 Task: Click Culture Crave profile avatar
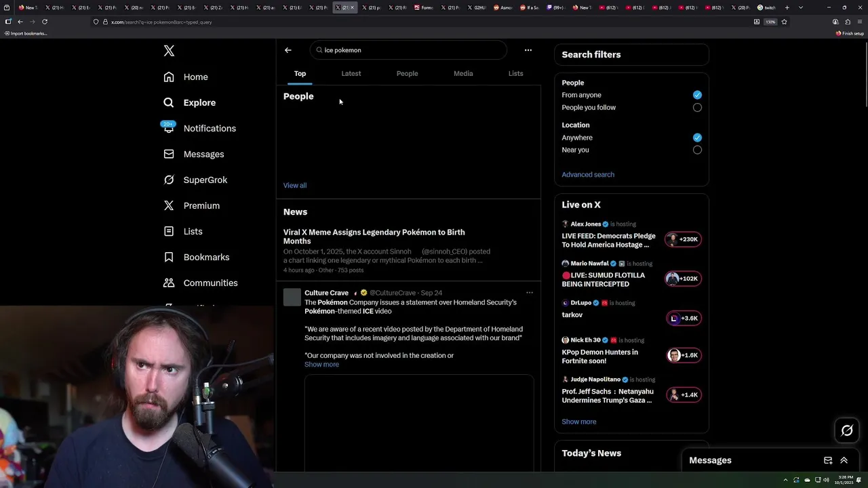pos(292,297)
